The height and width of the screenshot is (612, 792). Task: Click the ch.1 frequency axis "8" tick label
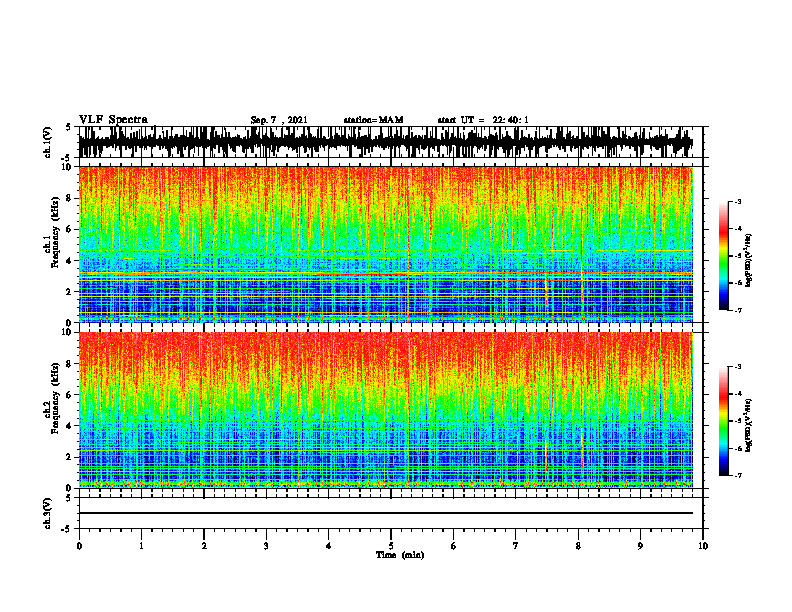69,198
